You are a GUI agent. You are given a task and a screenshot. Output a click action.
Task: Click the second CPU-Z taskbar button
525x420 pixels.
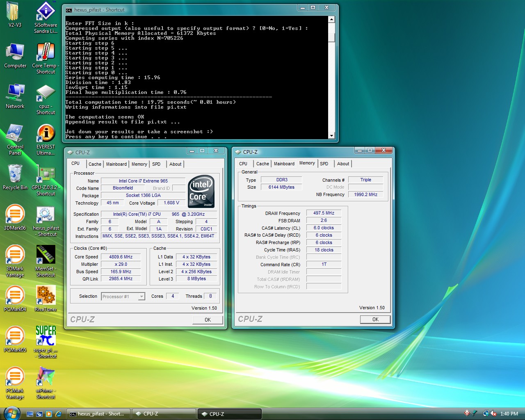coord(230,414)
